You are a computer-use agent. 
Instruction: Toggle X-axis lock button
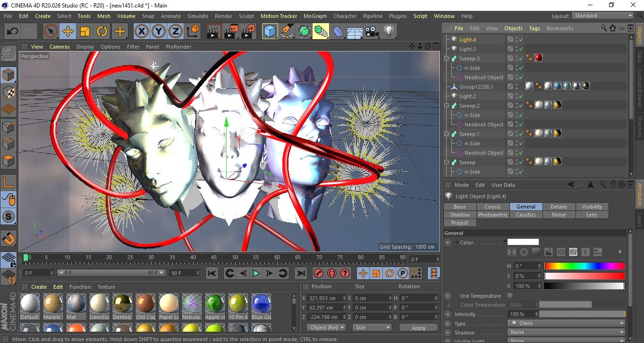point(141,32)
